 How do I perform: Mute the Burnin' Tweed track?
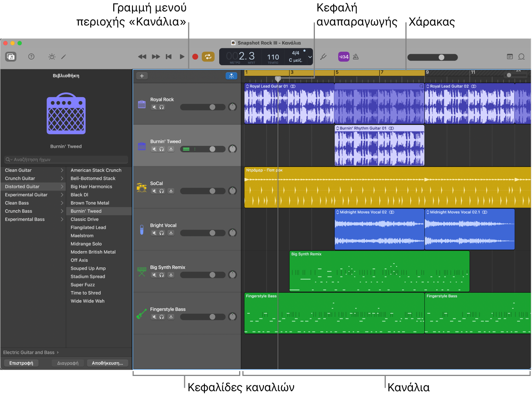[x=154, y=149]
